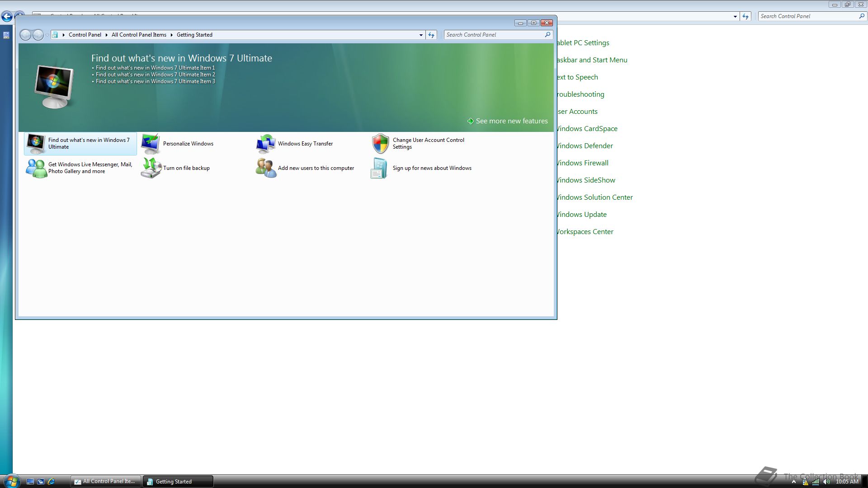Screen dimensions: 868x488
Task: Open Windows Solution Center in background window
Action: click(x=595, y=197)
